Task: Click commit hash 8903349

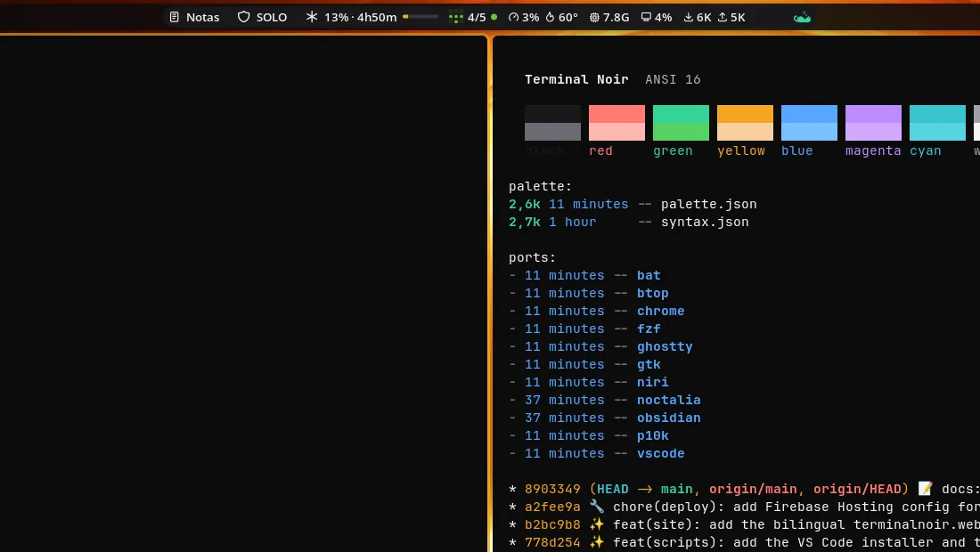Action: point(552,489)
